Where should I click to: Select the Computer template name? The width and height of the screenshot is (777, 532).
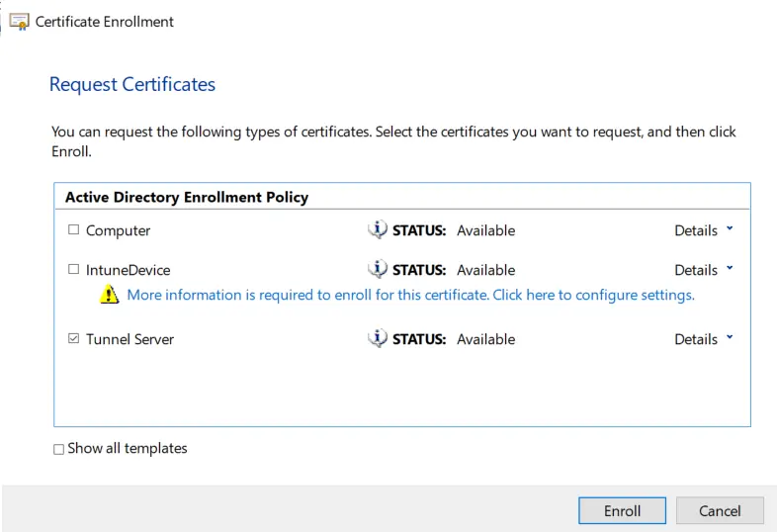tap(119, 230)
